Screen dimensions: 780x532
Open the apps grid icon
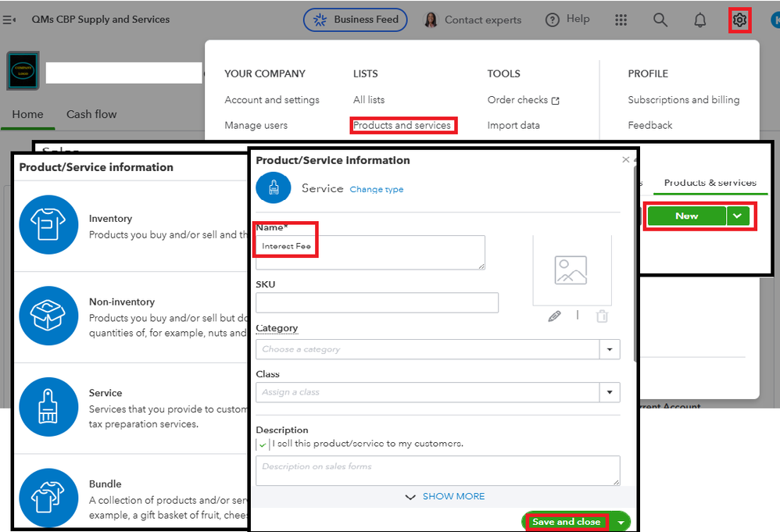(x=621, y=20)
